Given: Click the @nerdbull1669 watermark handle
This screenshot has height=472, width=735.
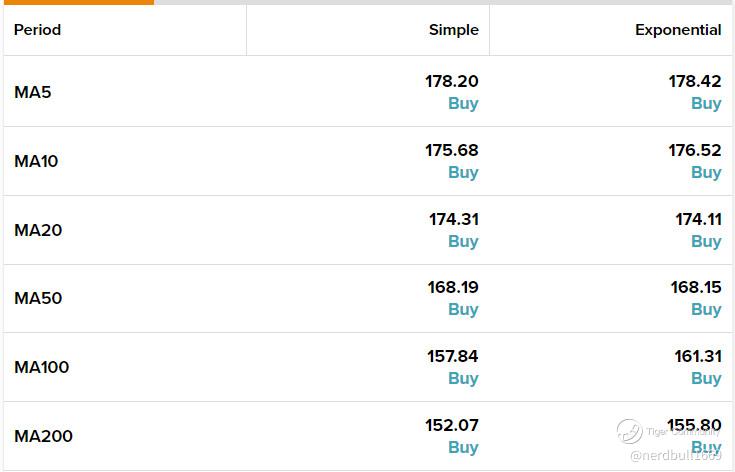Looking at the screenshot, I should click(675, 455).
